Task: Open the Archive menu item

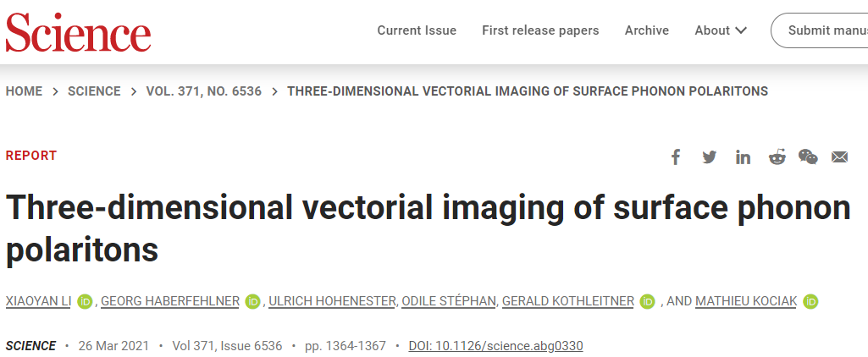Action: pos(647,30)
